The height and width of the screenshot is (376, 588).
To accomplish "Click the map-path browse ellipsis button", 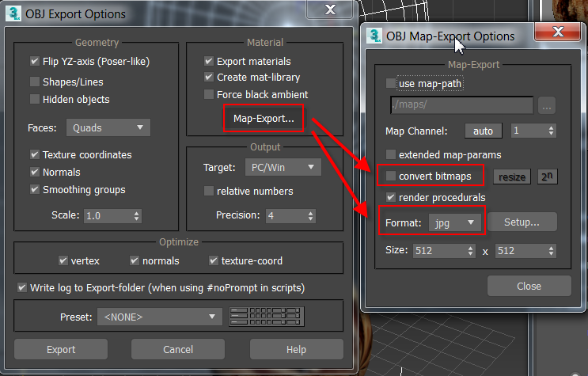I will click(546, 105).
